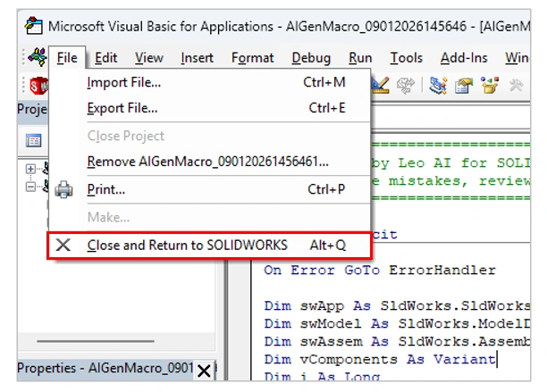
Task: Open the Add-Ins menu
Action: 464,57
